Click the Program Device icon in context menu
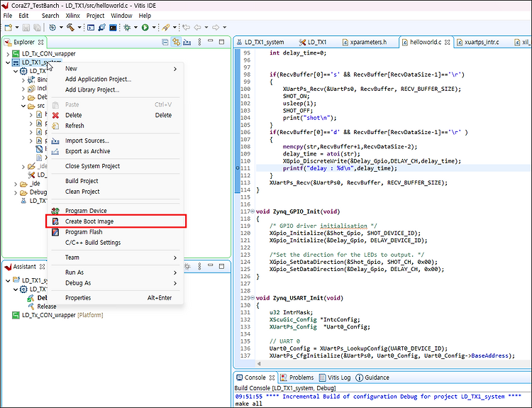Screen dimensions: 532x408 [55, 211]
